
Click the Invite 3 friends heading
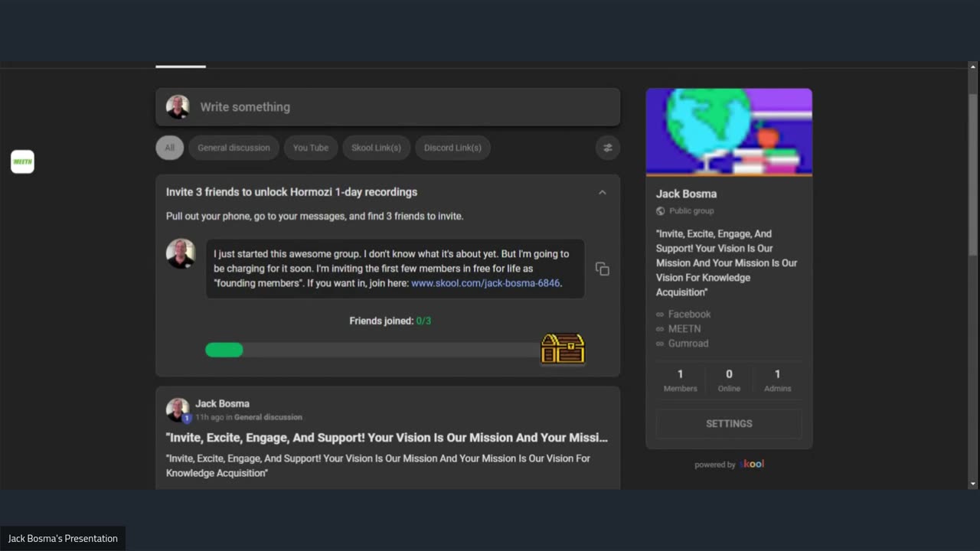tap(292, 192)
